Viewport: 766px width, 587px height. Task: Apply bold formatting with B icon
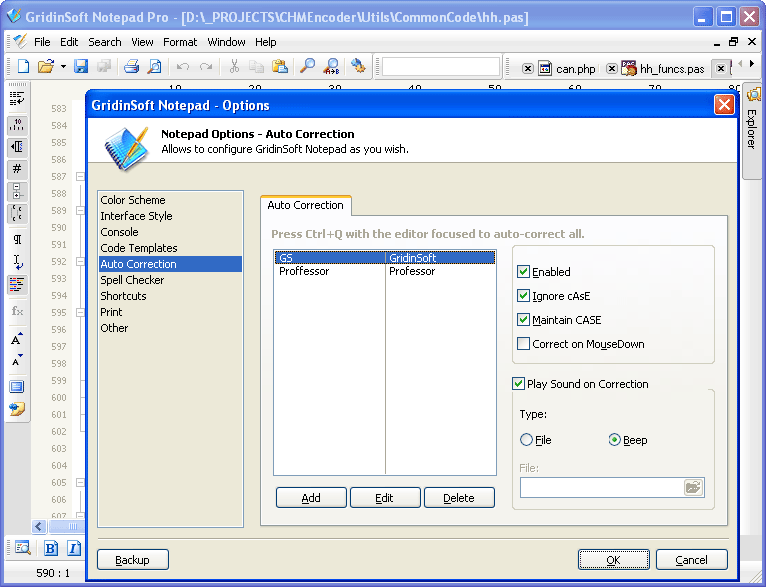coord(50,548)
